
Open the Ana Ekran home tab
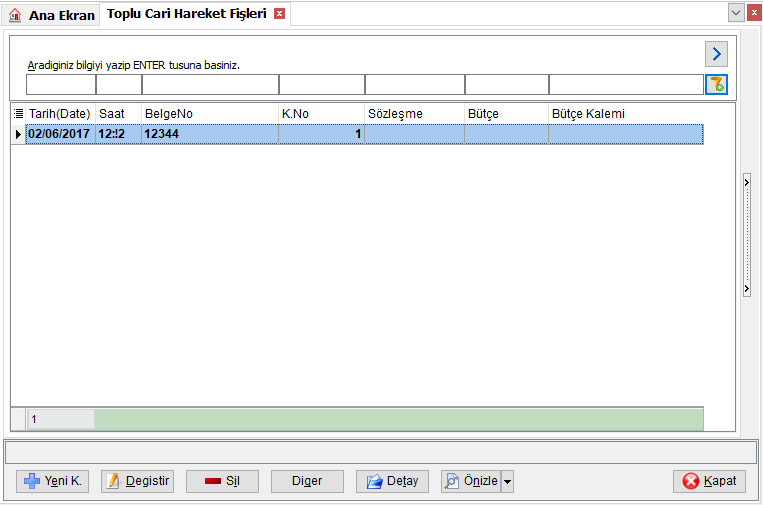pyautogui.click(x=51, y=15)
